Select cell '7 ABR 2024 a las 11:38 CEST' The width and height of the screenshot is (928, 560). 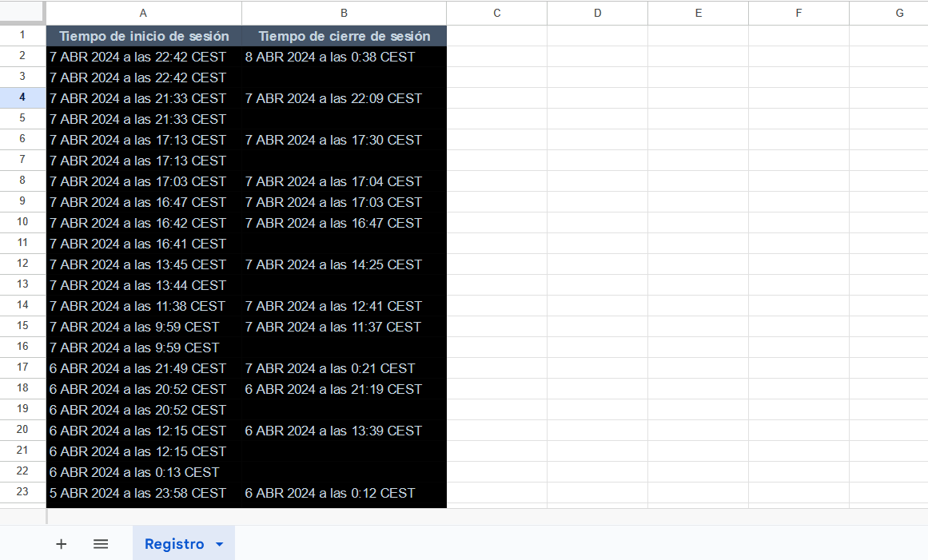pyautogui.click(x=144, y=306)
